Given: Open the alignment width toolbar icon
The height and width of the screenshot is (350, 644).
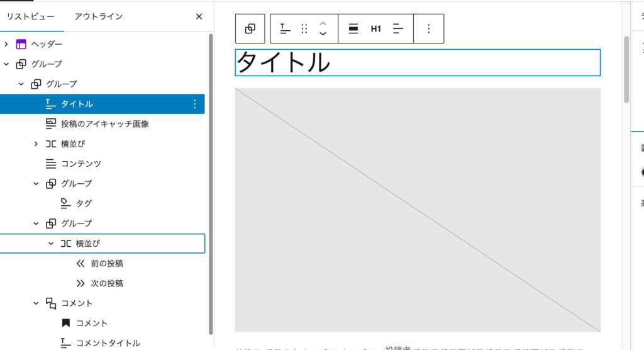Looking at the screenshot, I should (353, 28).
